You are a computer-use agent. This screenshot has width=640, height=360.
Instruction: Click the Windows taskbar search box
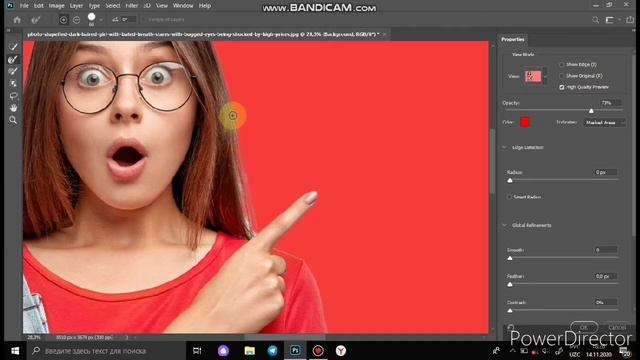coord(106,351)
